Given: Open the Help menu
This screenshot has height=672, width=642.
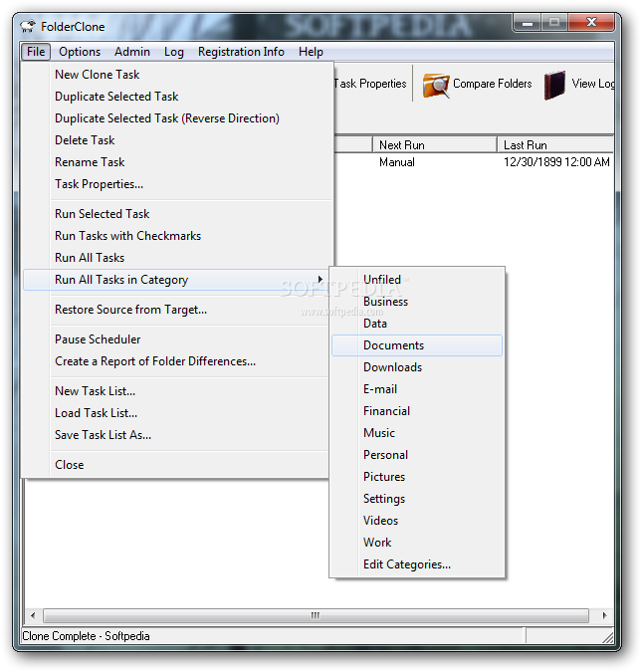Looking at the screenshot, I should (311, 52).
